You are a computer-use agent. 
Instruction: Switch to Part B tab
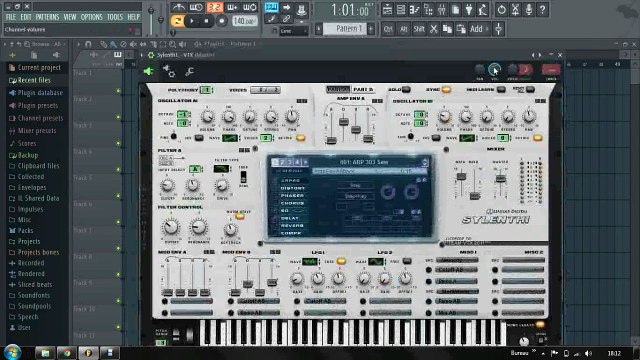tap(363, 89)
